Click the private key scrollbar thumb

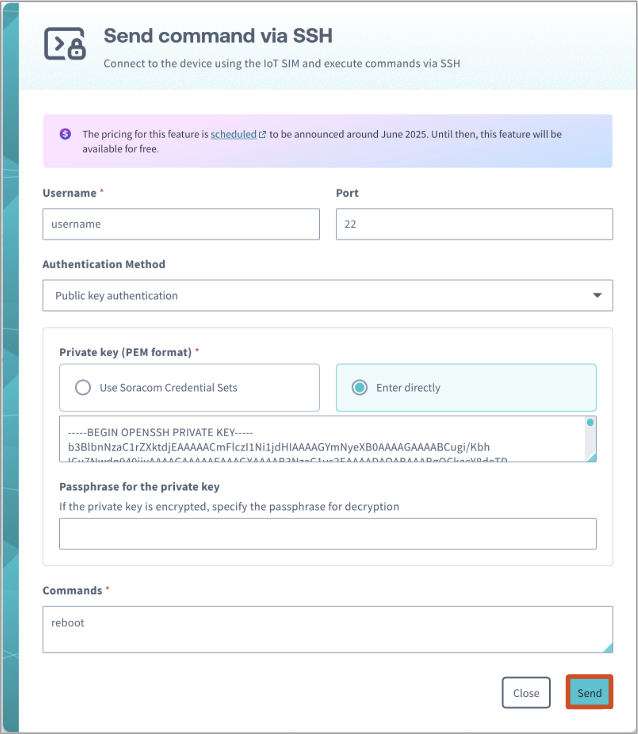point(590,423)
